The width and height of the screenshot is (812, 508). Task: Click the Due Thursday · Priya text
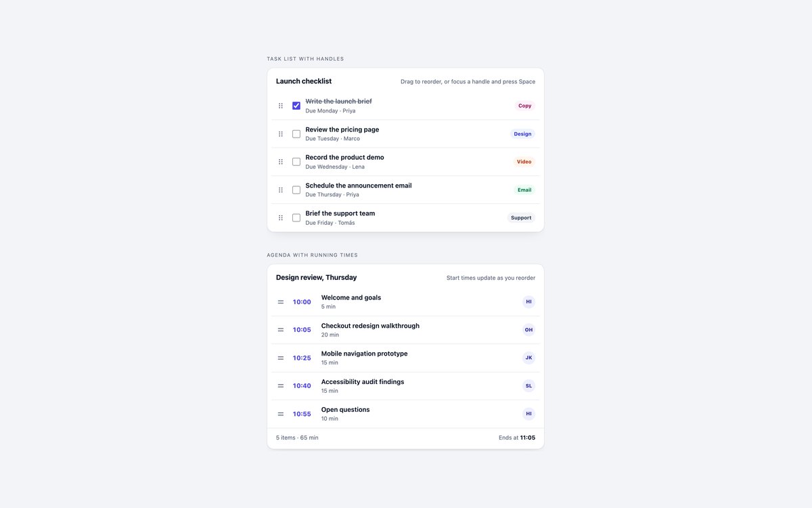click(x=332, y=195)
